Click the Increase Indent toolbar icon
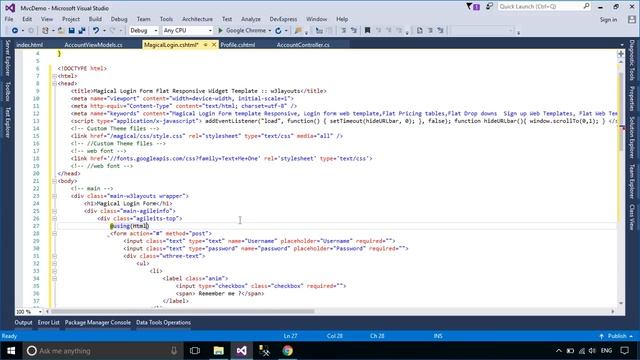Screen dimensions: 640x360 coord(354,31)
